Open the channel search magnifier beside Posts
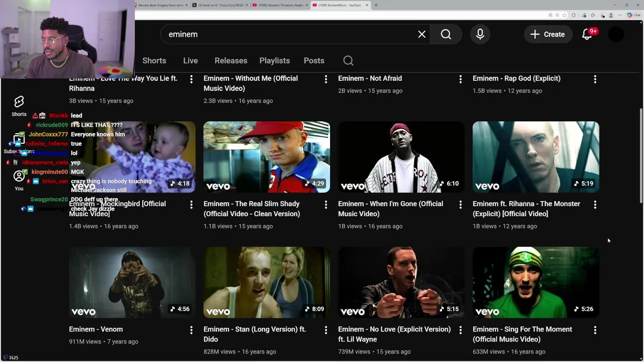 (x=348, y=61)
